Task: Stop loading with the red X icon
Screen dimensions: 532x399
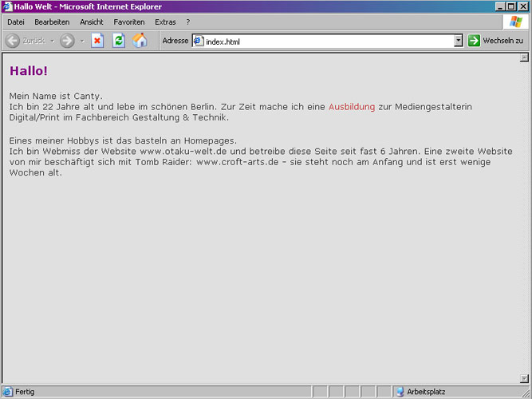Action: click(x=97, y=41)
